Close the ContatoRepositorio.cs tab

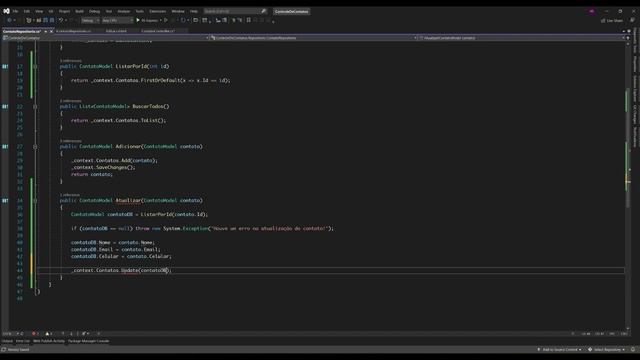tap(51, 31)
